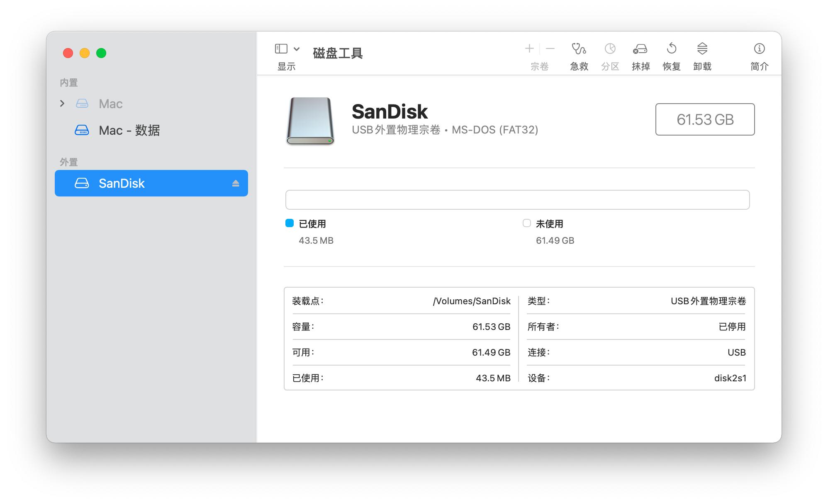The height and width of the screenshot is (504, 828).
Task: Click the SanDisk drive icon in detail pane
Action: click(x=309, y=121)
